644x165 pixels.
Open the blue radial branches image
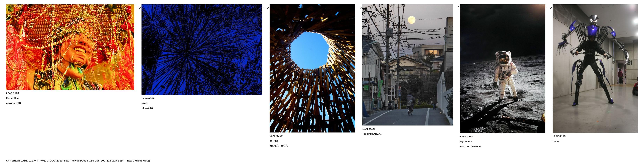pos(202,50)
